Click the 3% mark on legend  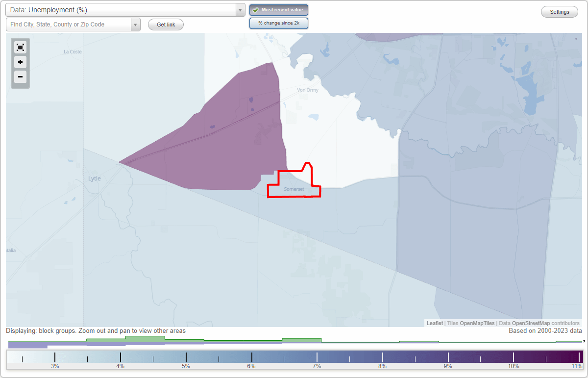[55, 366]
